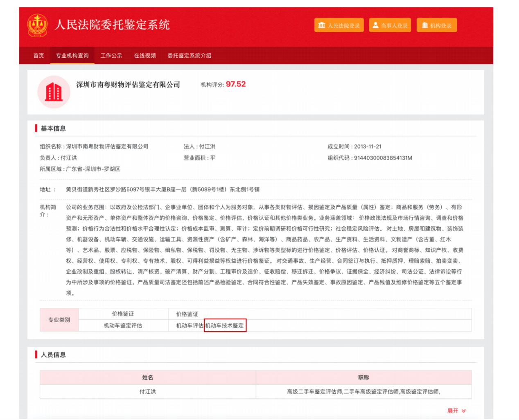
Task: Click the site title 人民法院委托鉴定系统
Action: pyautogui.click(x=112, y=25)
